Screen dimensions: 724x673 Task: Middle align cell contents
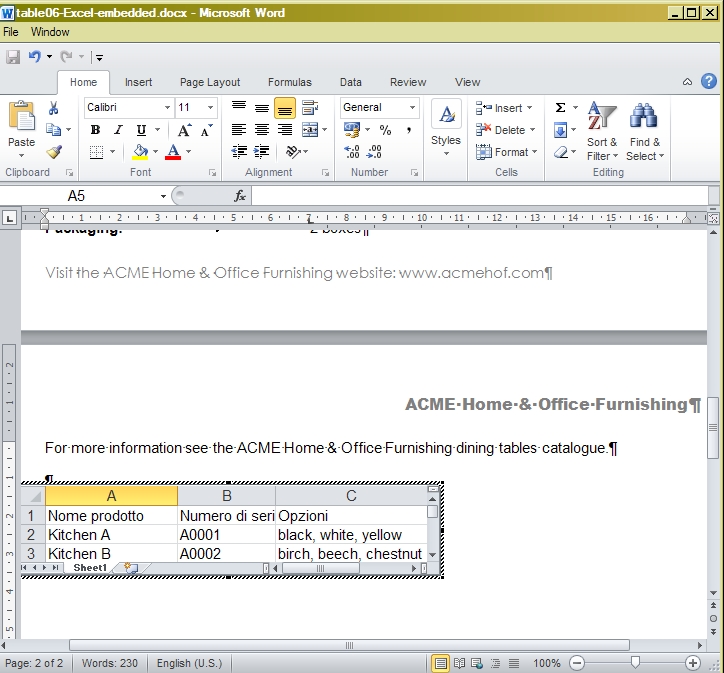coord(262,108)
